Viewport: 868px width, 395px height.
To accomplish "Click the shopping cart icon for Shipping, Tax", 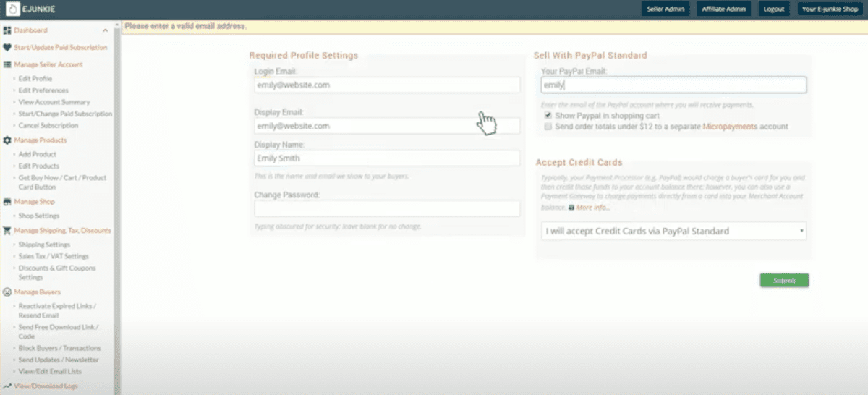I will point(7,231).
